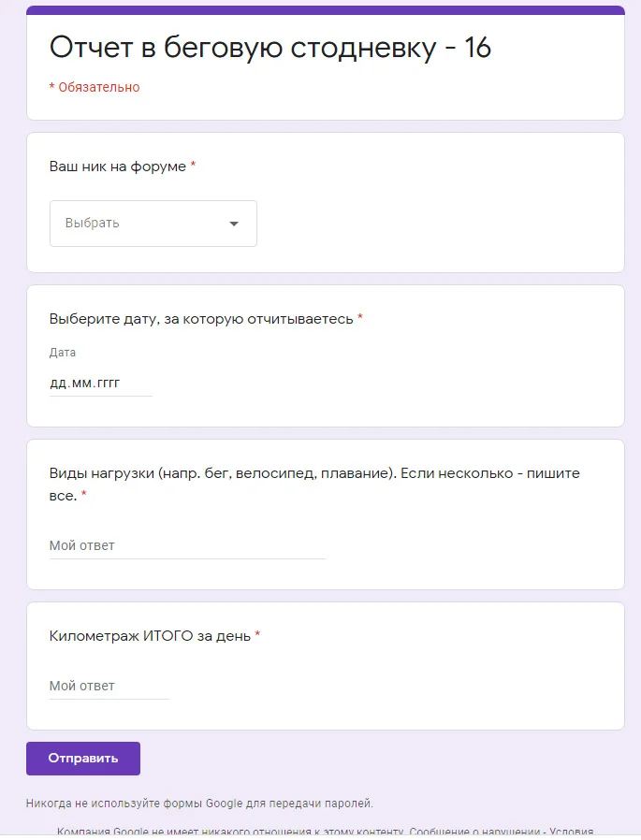Click the Google Forms password warning text

point(199,803)
